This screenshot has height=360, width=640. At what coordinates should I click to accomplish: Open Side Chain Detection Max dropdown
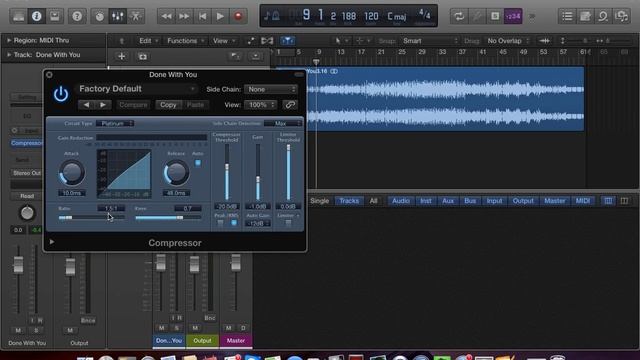click(282, 123)
